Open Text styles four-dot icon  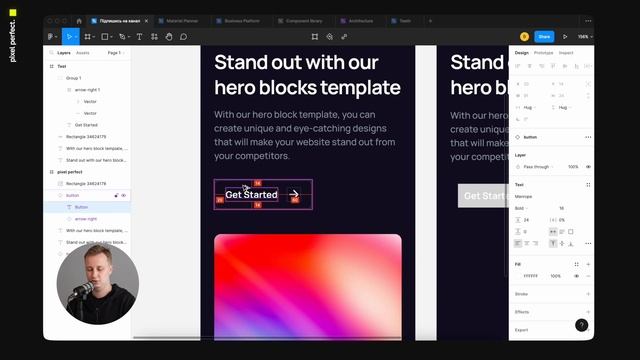pos(588,185)
